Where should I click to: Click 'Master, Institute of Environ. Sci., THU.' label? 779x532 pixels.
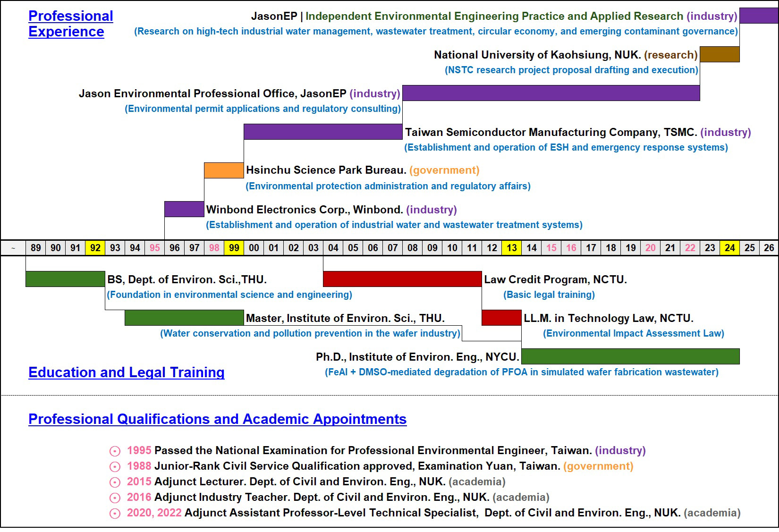(x=345, y=318)
